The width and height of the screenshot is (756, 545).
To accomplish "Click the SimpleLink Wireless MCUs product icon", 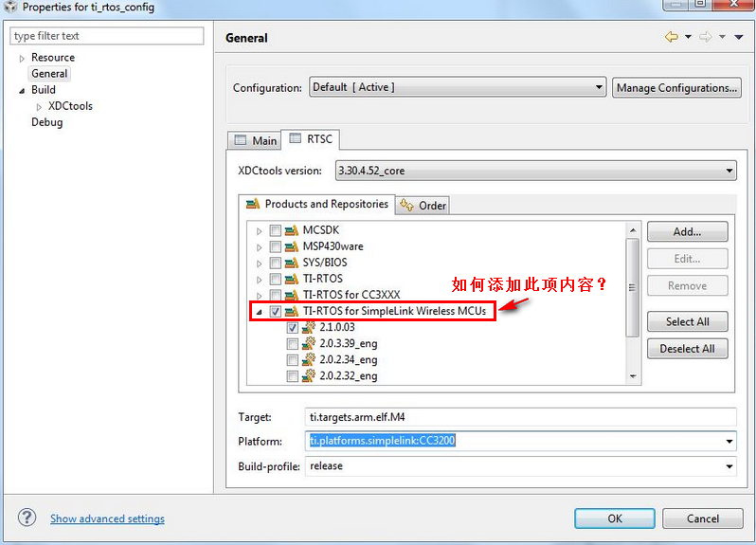I will 291,311.
